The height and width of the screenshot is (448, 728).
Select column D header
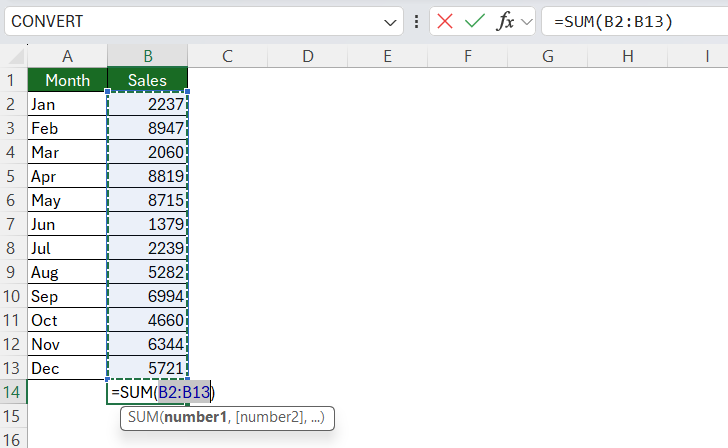[x=307, y=56]
